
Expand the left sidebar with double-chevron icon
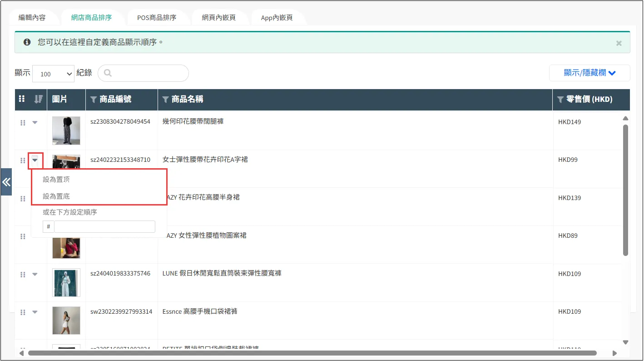6,182
